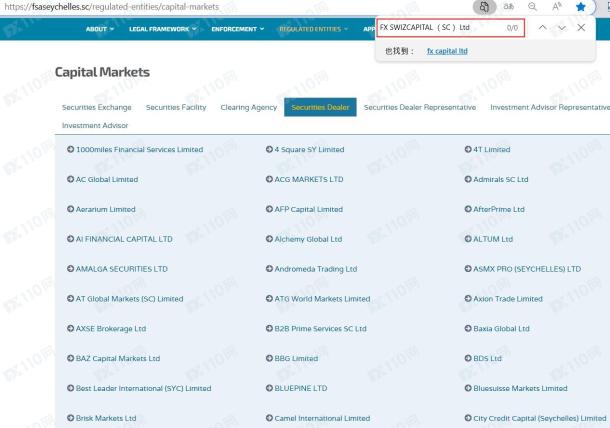Expand the REGULATED ENTITIES menu
The height and width of the screenshot is (428, 610).
click(x=314, y=29)
